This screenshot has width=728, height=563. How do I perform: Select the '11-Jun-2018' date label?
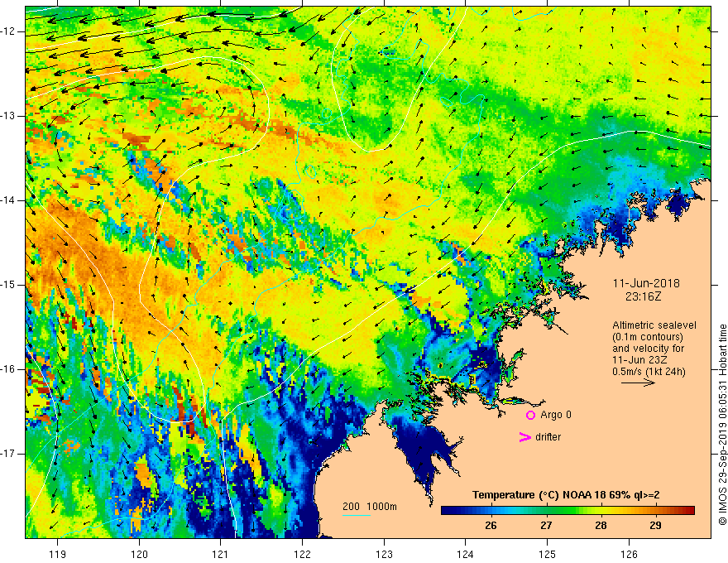tap(646, 283)
